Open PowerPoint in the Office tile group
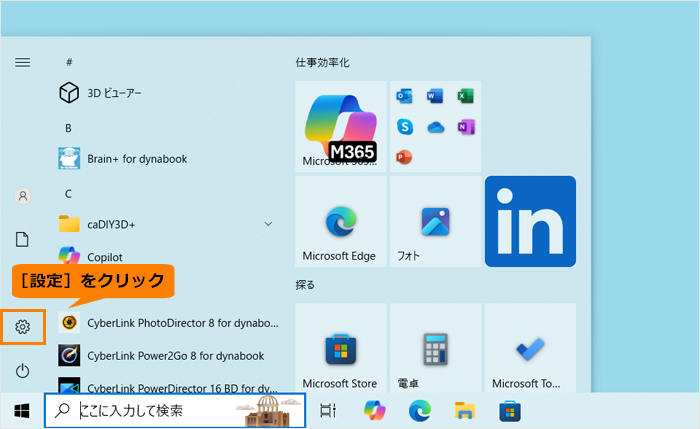Image resolution: width=700 pixels, height=429 pixels. 404,157
